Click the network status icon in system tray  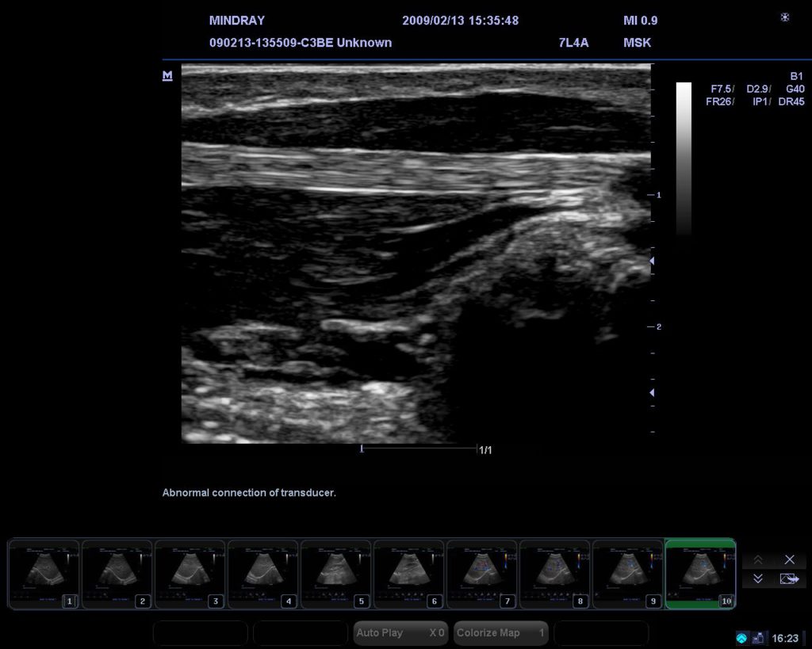pos(741,638)
